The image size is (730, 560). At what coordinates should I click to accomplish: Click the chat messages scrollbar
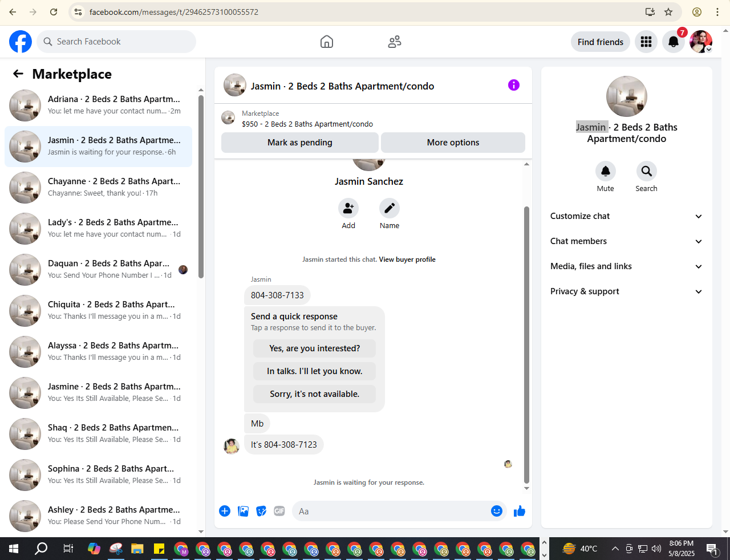(x=526, y=345)
